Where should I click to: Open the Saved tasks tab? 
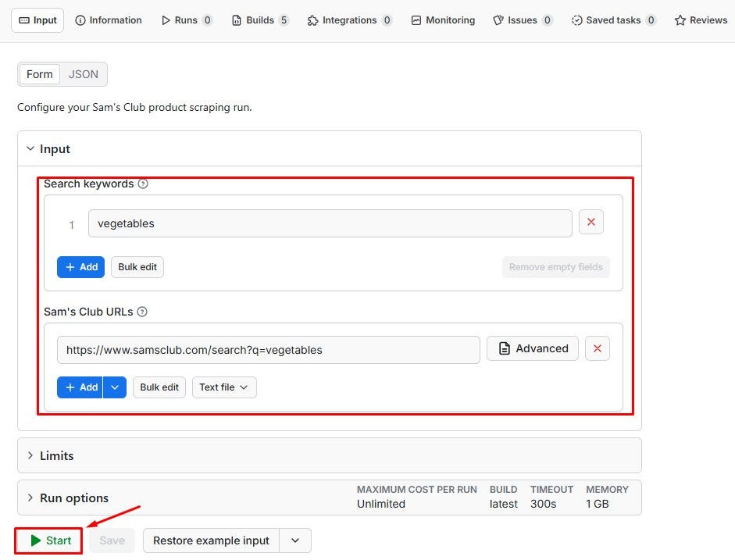click(613, 20)
